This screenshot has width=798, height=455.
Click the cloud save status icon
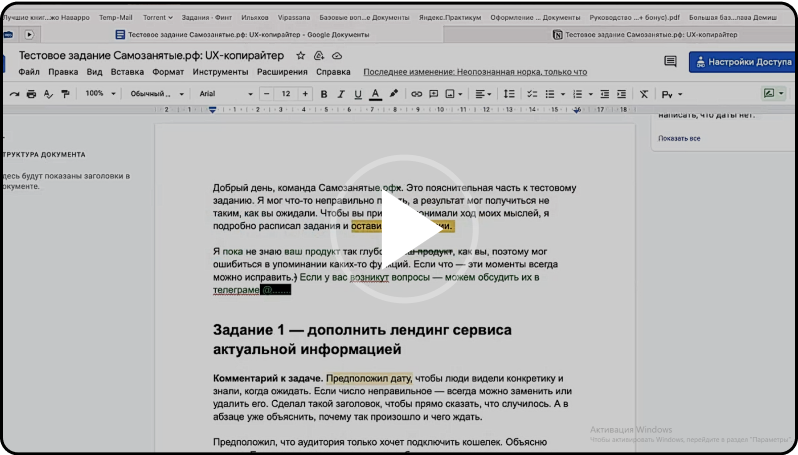click(337, 55)
